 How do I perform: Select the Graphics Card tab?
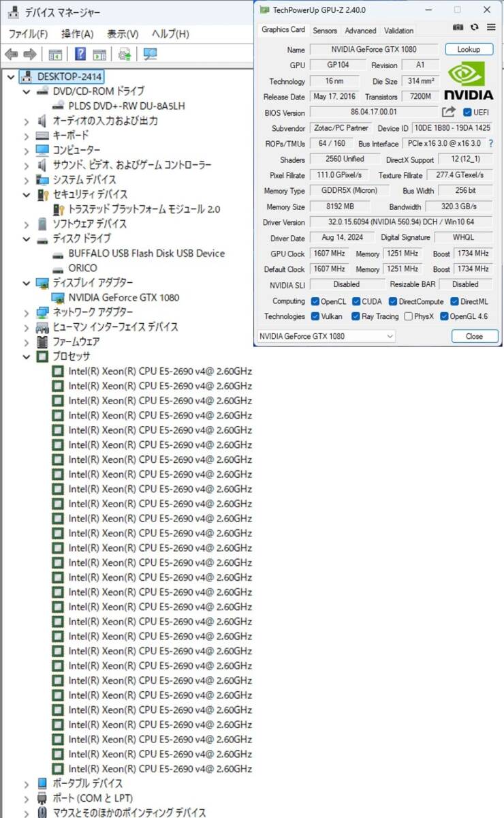tap(283, 29)
